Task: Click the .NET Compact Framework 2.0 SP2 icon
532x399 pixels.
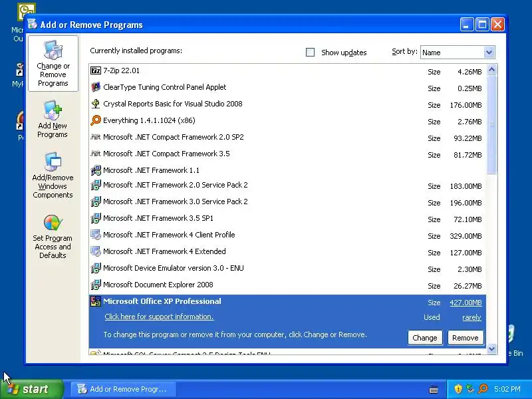Action: click(x=96, y=137)
